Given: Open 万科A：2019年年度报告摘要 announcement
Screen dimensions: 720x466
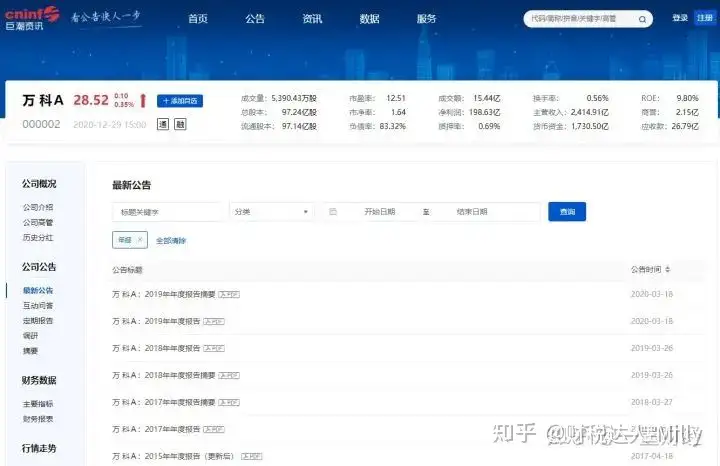Looking at the screenshot, I should pyautogui.click(x=164, y=294).
